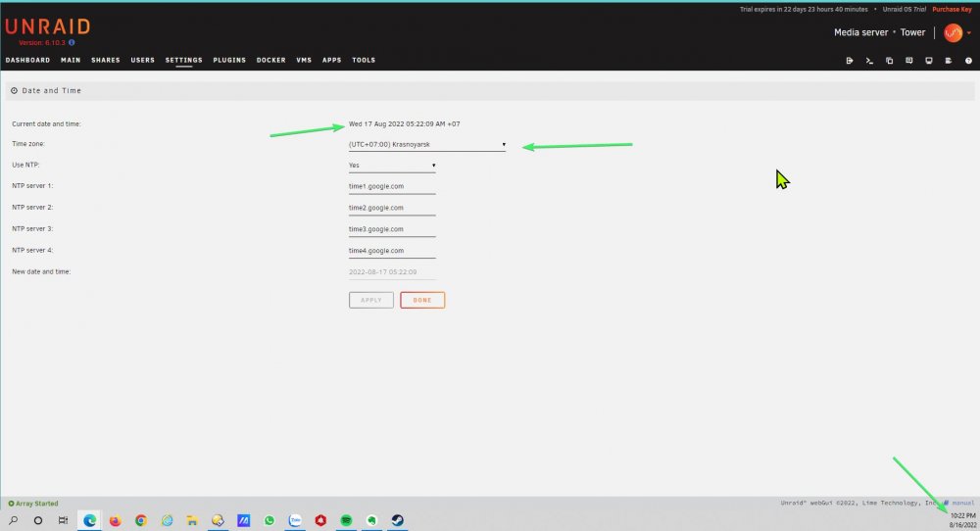Image resolution: width=980 pixels, height=531 pixels.
Task: Launch Firefox from the taskbar
Action: tap(115, 520)
